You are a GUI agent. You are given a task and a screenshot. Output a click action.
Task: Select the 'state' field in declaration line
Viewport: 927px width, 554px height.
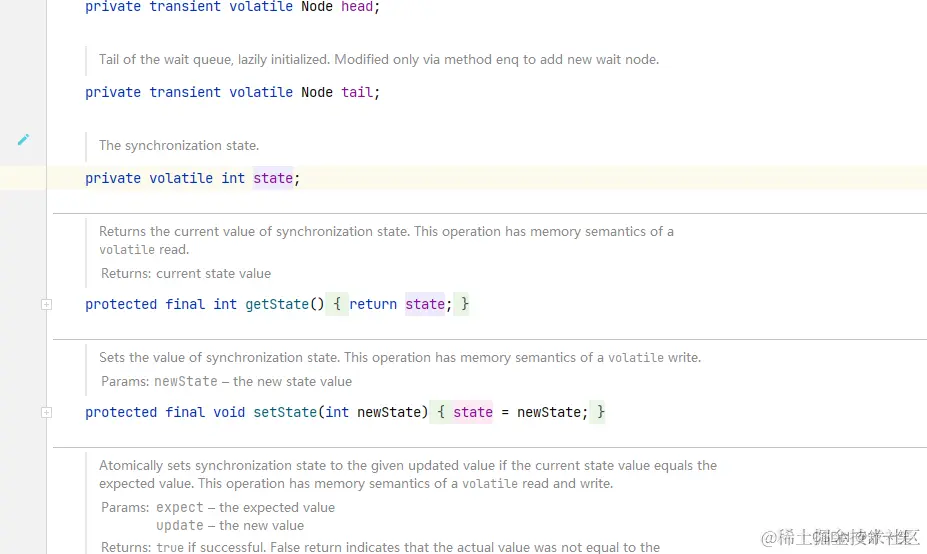pyautogui.click(x=273, y=178)
